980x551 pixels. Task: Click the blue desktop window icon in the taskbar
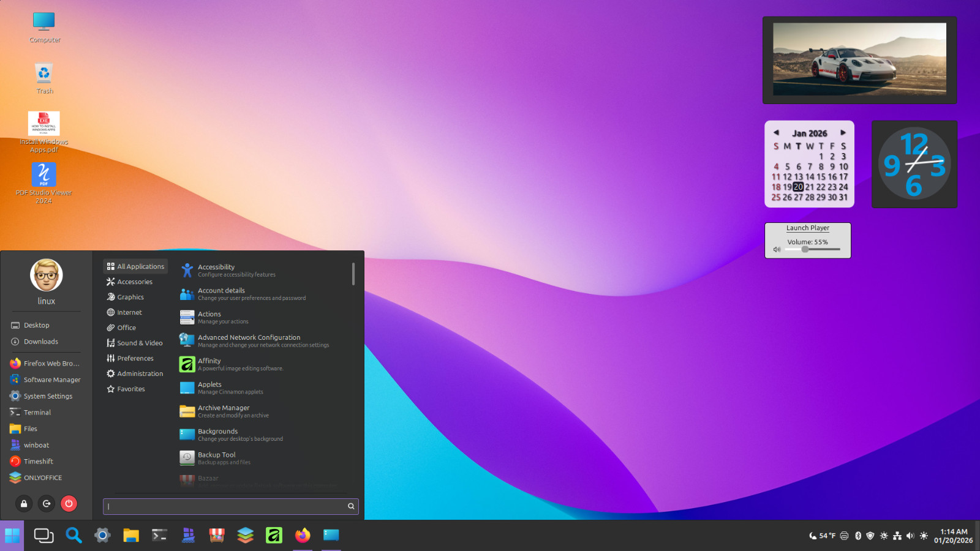[x=331, y=536]
